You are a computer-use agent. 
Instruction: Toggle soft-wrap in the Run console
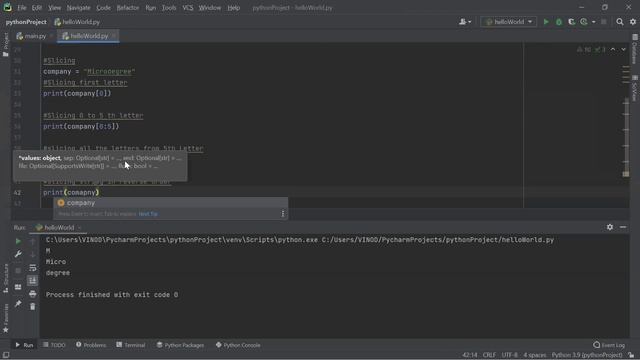(33, 267)
